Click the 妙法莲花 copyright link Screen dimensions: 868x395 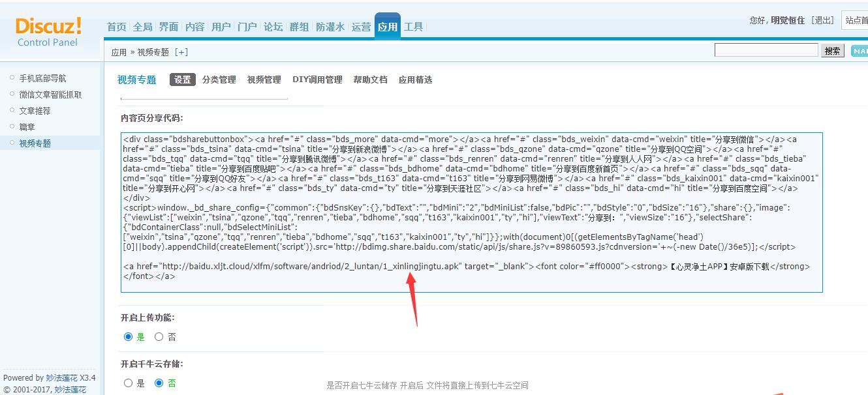[70, 390]
